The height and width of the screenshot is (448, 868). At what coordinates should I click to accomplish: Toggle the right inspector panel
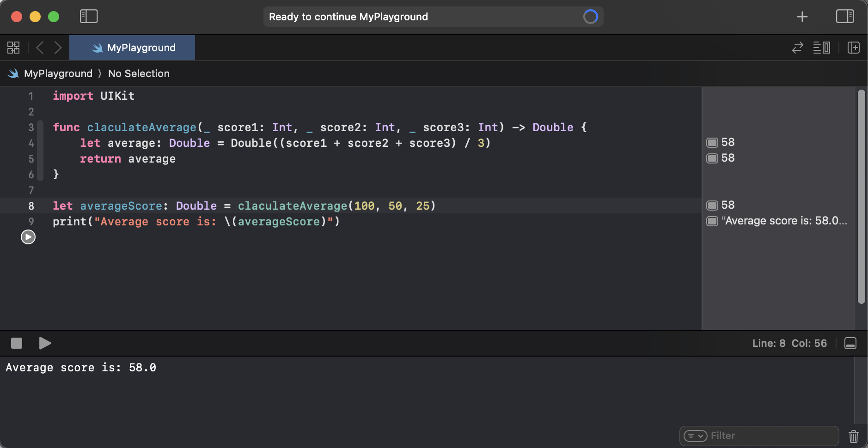(x=845, y=17)
